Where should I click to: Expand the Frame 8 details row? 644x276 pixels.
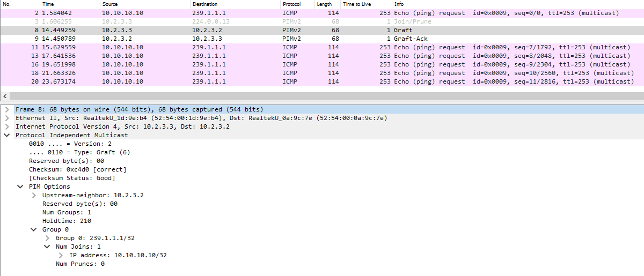(x=6, y=109)
